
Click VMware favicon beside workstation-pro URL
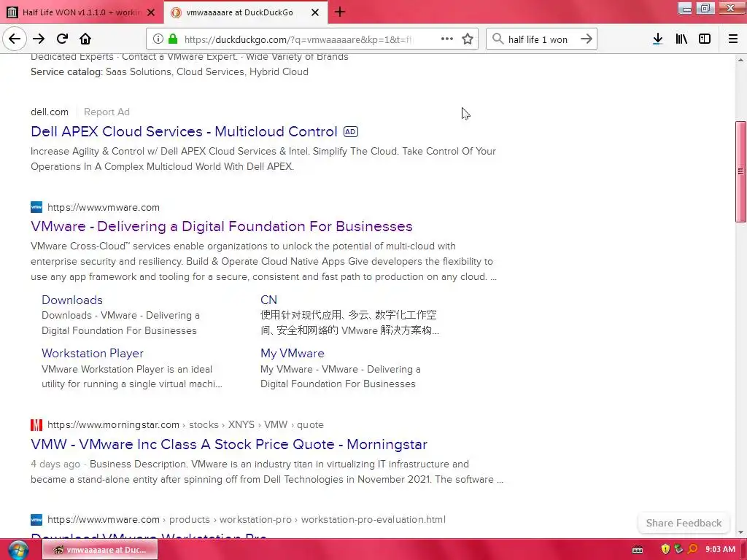click(36, 519)
